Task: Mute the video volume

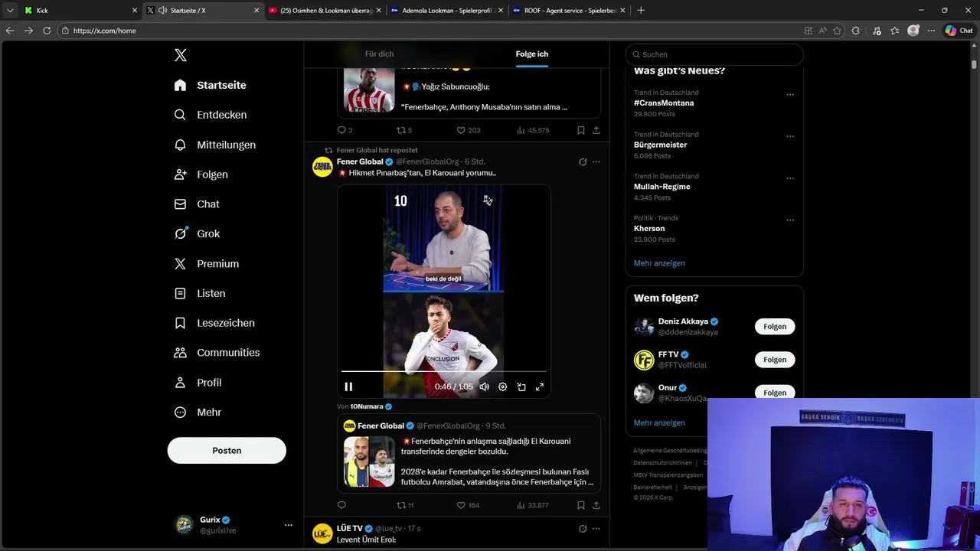Action: [484, 387]
